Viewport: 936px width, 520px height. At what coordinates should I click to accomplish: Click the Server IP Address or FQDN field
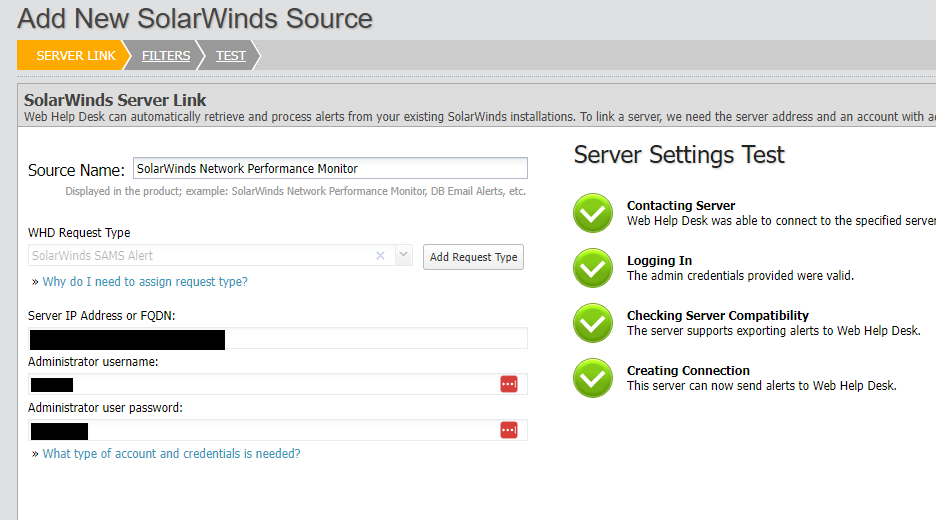pyautogui.click(x=278, y=339)
